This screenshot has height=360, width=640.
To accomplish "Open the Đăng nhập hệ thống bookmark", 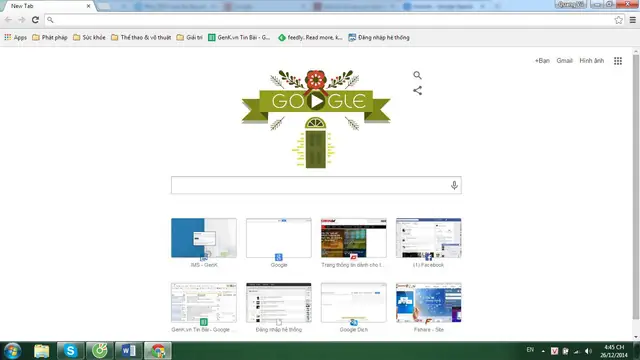I will pos(379,38).
